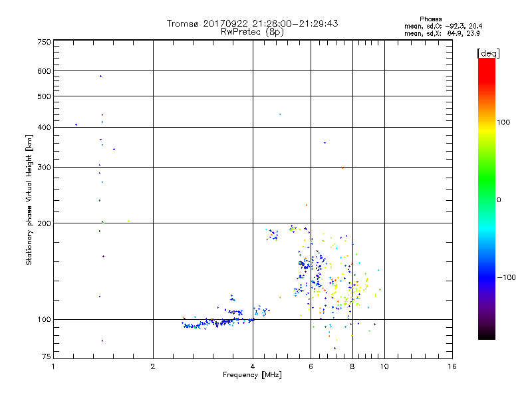Click the y-axis tick label "300"
This screenshot has height=399, width=532.
(x=44, y=168)
